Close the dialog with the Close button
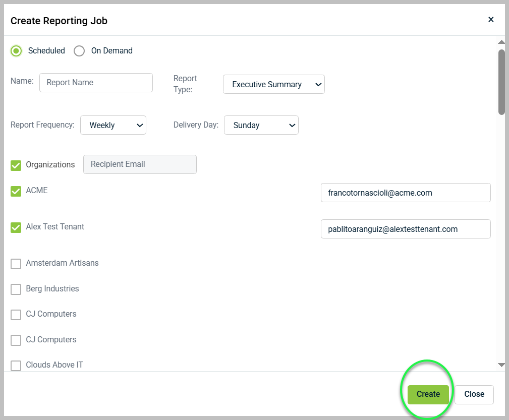 click(x=474, y=394)
